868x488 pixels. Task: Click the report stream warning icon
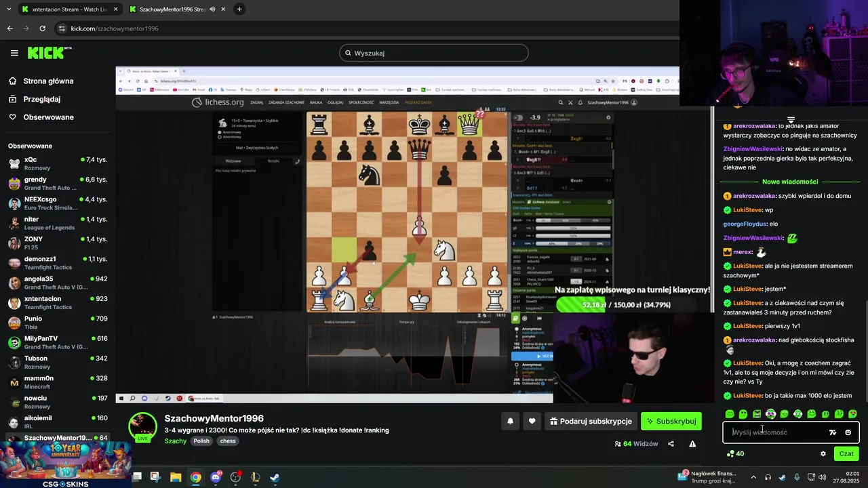click(x=692, y=444)
